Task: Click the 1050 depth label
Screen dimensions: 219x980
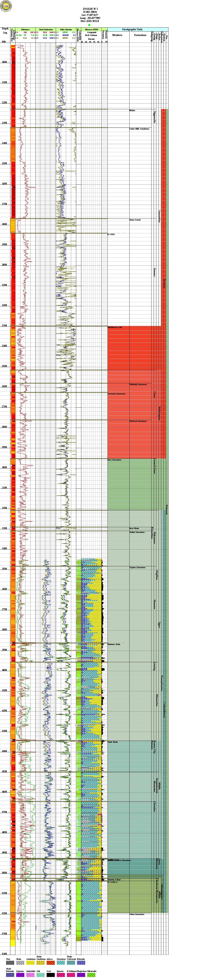Action: [x=4, y=62]
